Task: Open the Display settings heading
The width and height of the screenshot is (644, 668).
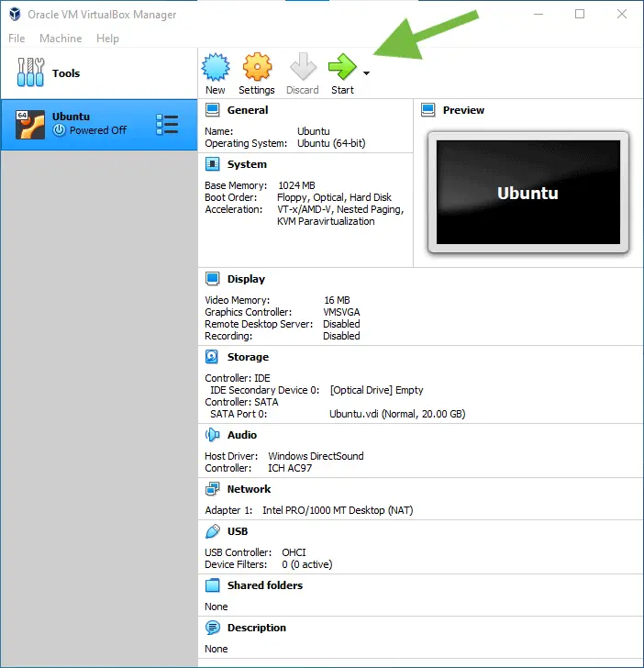Action: click(246, 279)
